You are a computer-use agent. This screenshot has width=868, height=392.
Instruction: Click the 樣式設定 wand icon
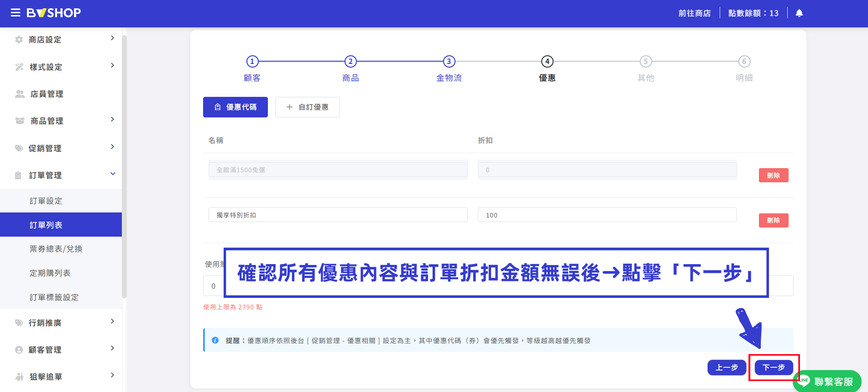(x=19, y=67)
